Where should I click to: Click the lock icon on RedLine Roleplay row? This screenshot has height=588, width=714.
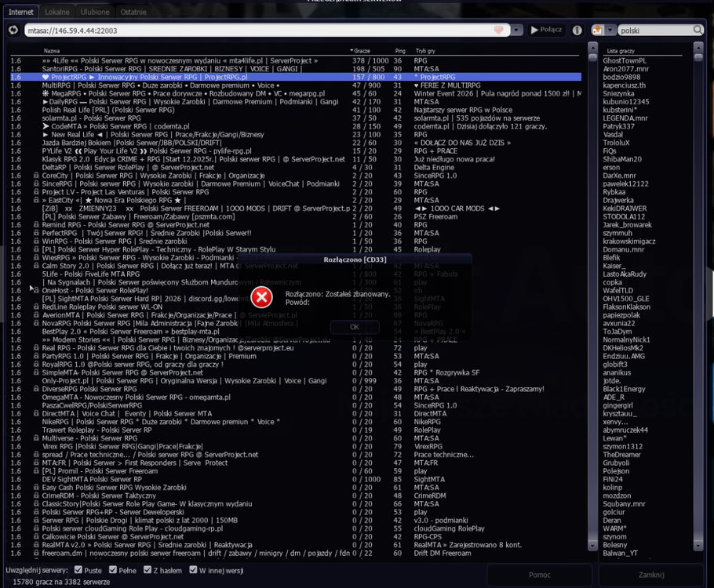click(x=36, y=307)
